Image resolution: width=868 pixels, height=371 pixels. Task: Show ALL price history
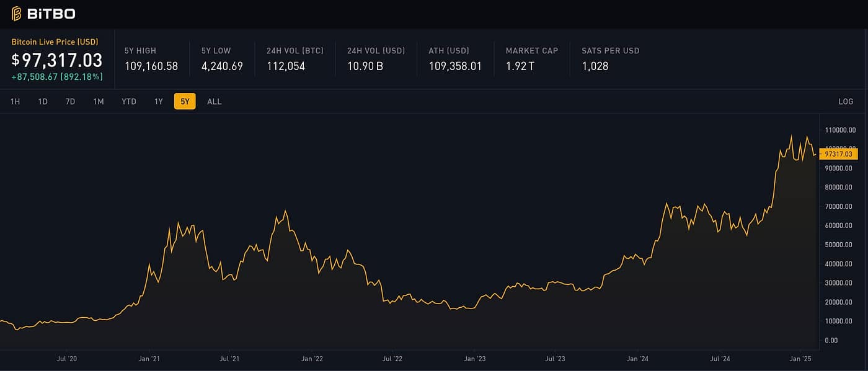point(214,102)
